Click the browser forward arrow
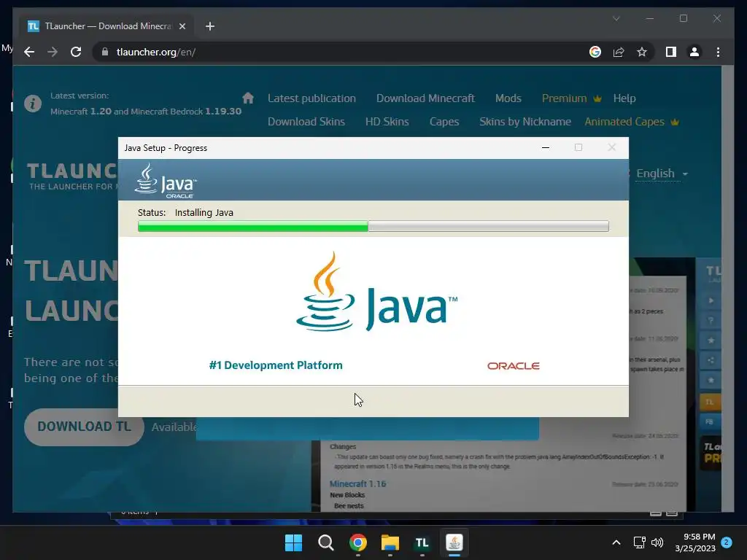 (53, 52)
